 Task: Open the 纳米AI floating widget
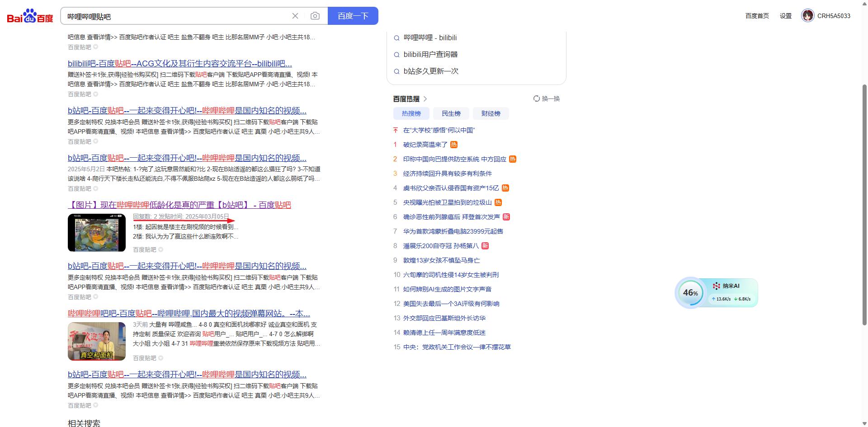[731, 286]
